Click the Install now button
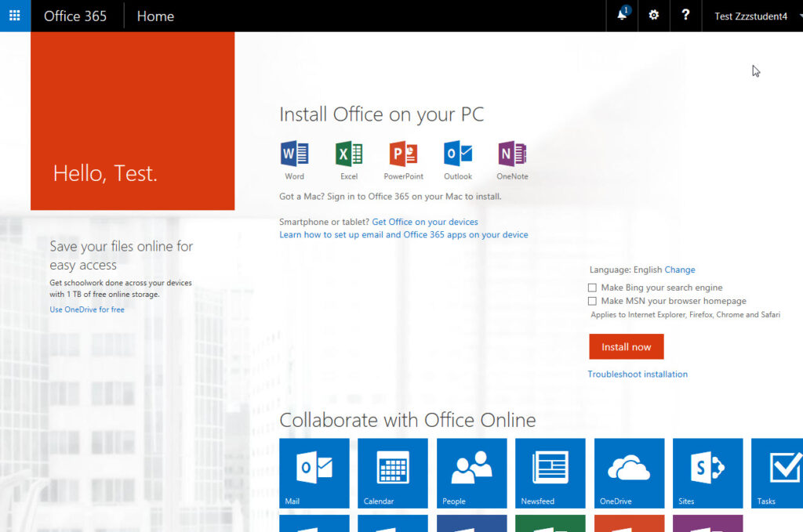The image size is (803, 532). tap(626, 346)
